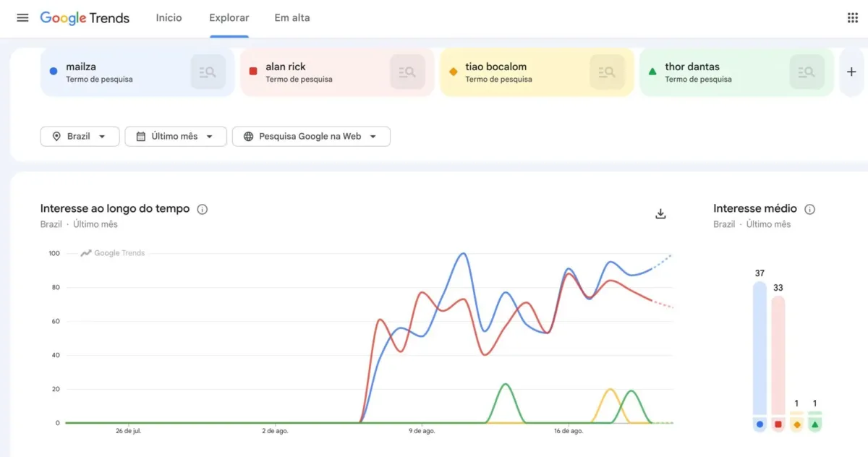This screenshot has width=868, height=457.
Task: Click info icon beside Interesse ao longo do tempo
Action: pos(203,209)
